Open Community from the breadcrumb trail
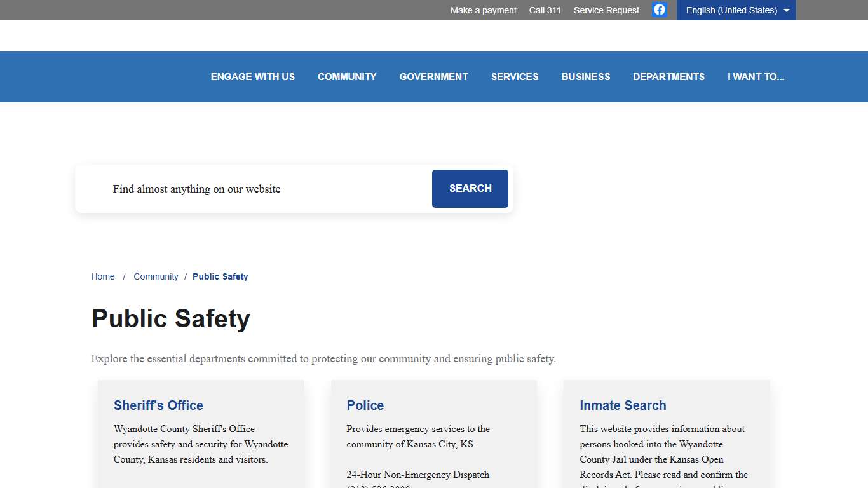 156,276
